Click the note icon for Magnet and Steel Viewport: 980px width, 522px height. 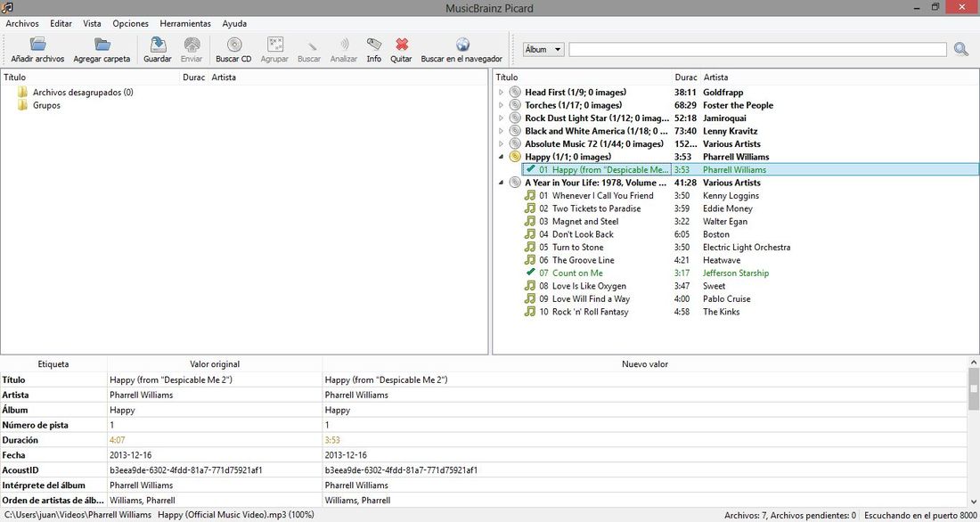tap(530, 221)
